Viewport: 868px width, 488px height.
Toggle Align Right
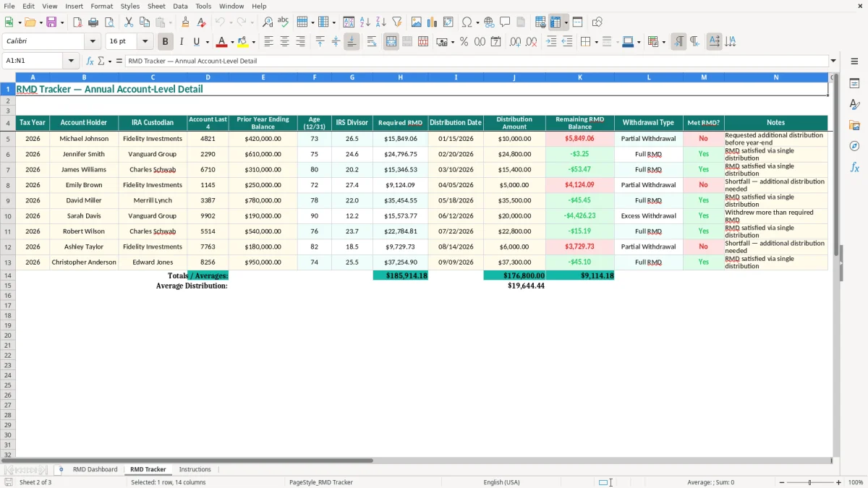300,42
